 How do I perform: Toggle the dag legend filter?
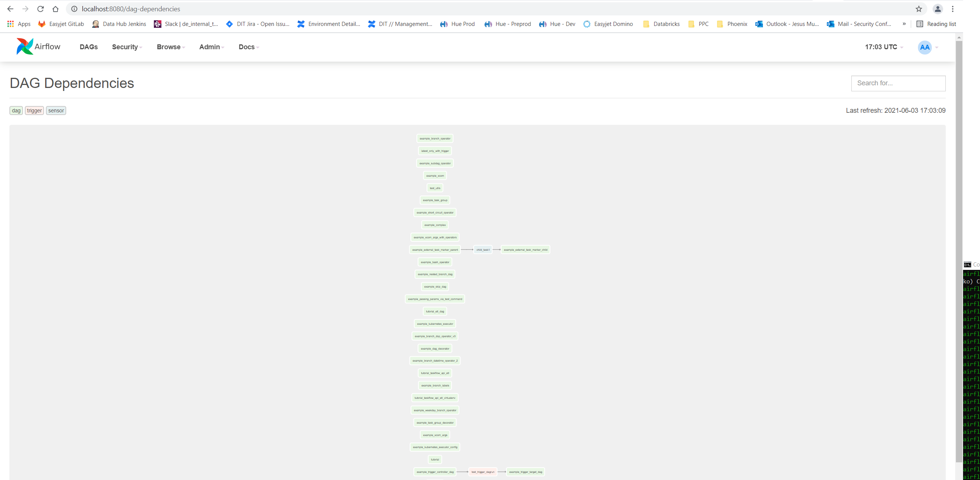(x=16, y=111)
